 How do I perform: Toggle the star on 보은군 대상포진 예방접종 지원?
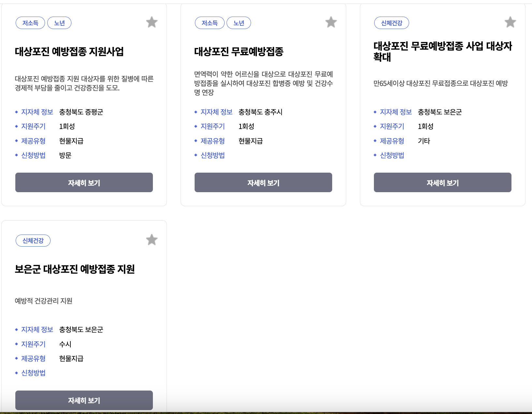click(x=151, y=240)
